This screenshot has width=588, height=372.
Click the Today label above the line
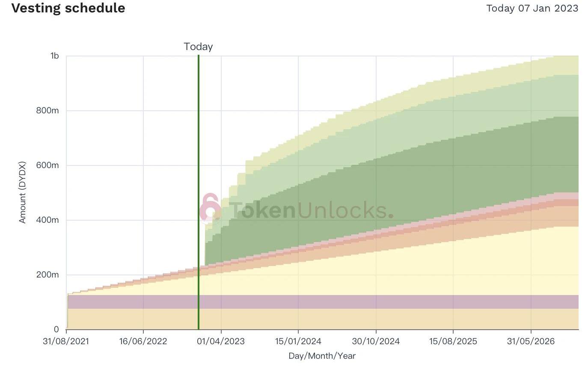198,47
